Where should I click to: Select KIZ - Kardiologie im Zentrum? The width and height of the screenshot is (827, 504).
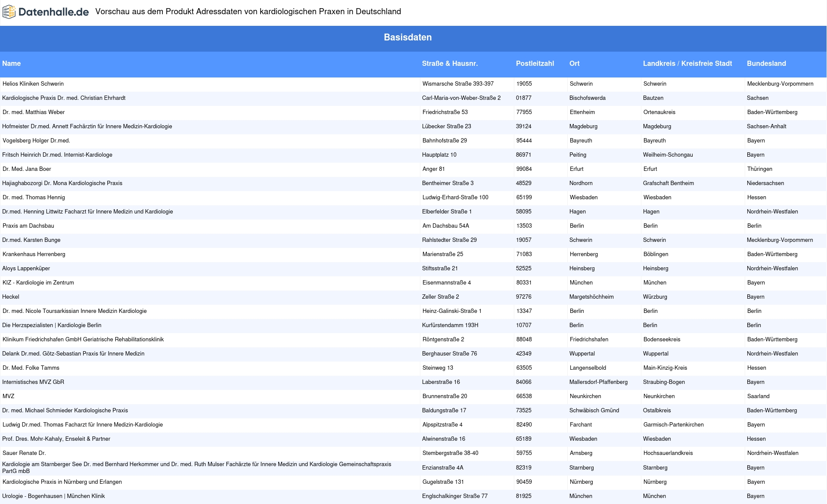point(38,283)
